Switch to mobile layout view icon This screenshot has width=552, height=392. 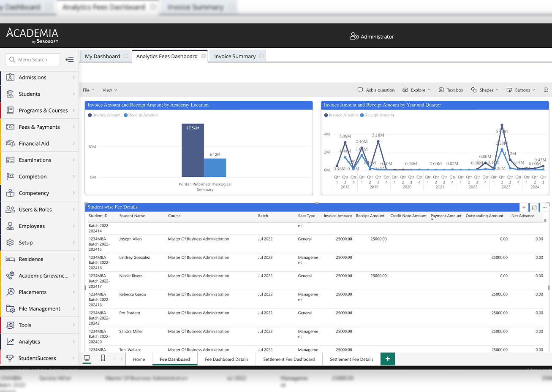point(103,358)
